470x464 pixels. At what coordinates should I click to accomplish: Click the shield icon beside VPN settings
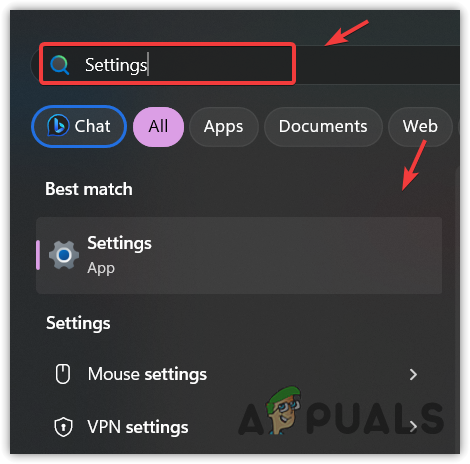[63, 427]
